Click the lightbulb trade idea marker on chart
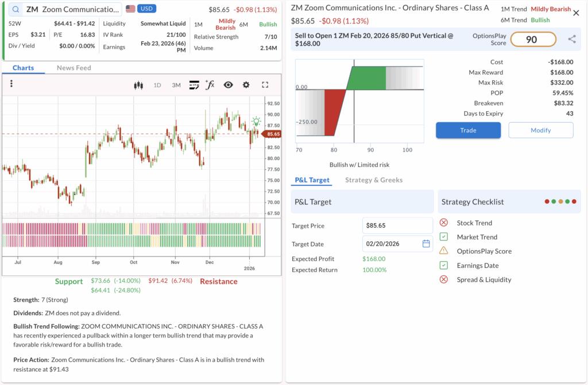 click(256, 122)
